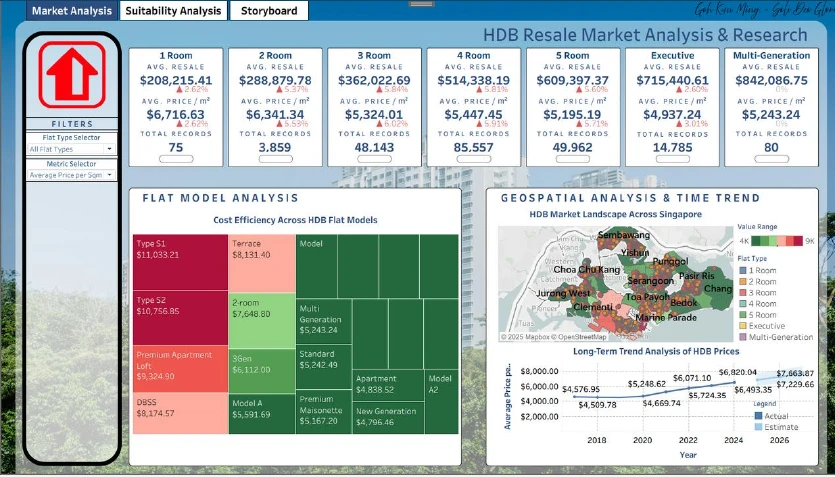Image resolution: width=835 pixels, height=477 pixels.
Task: Select the Type S1 treemap tile
Action: (x=180, y=262)
